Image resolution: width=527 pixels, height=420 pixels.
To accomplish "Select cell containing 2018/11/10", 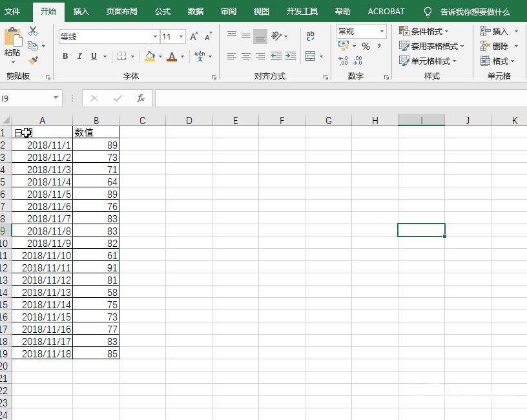I will (43, 255).
